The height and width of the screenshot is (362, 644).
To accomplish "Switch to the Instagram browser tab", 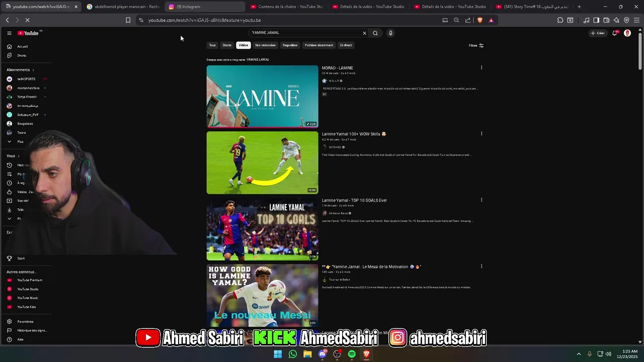I will coord(204,7).
